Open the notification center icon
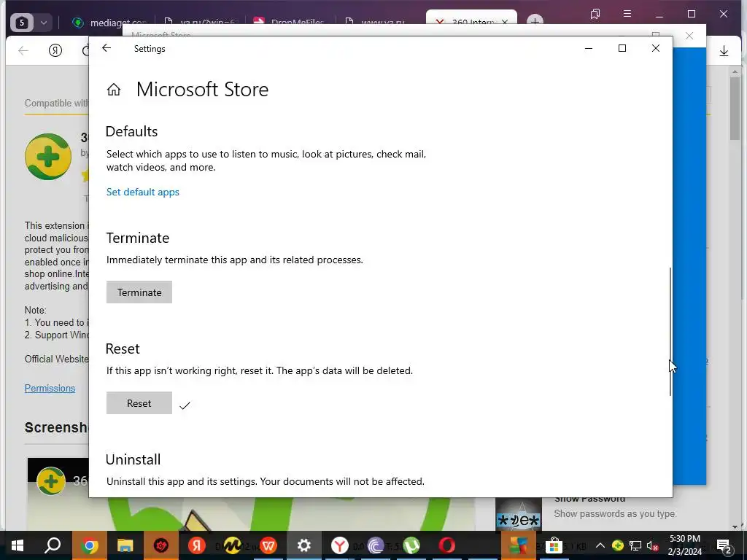747x560 pixels. coord(724,545)
